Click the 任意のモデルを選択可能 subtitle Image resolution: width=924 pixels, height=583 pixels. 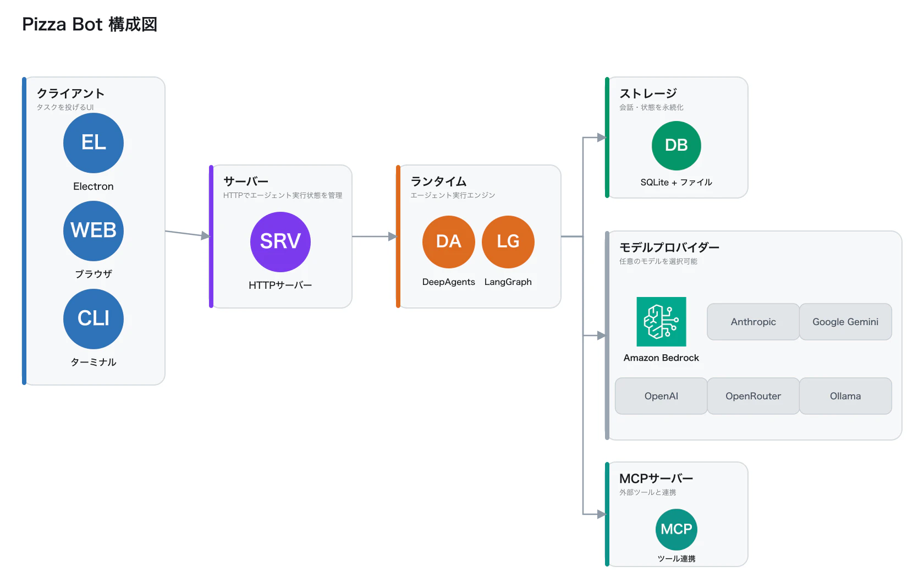(x=658, y=261)
